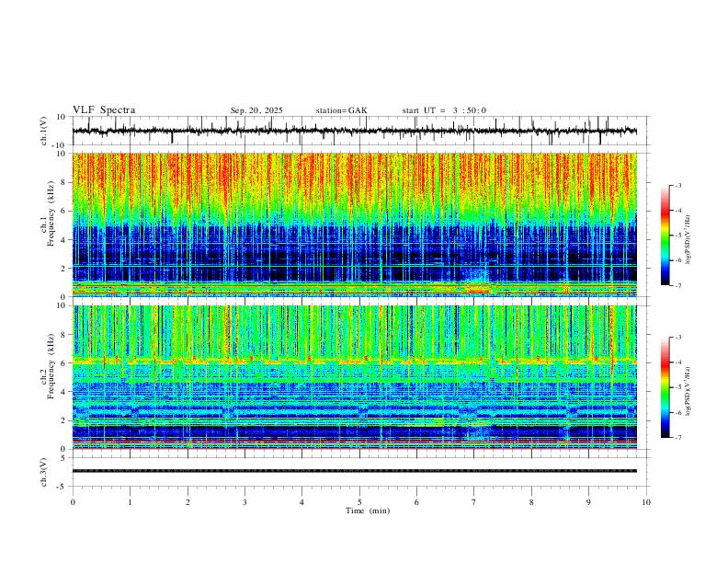Image resolution: width=728 pixels, height=563 pixels.
Task: Click the '-7' value on ch.2 color bar
Action: click(x=678, y=438)
